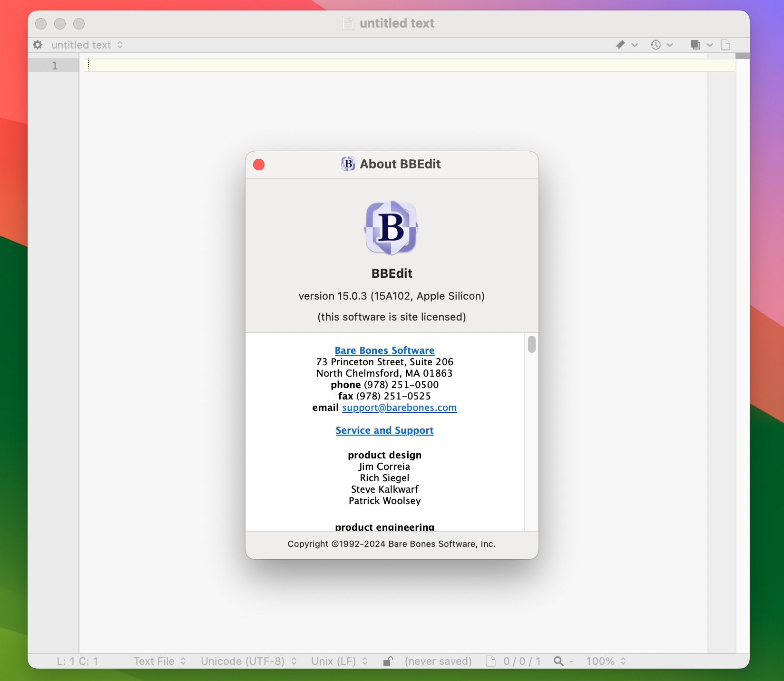The width and height of the screenshot is (784, 681).
Task: Click the recent documents clock icon
Action: point(656,45)
